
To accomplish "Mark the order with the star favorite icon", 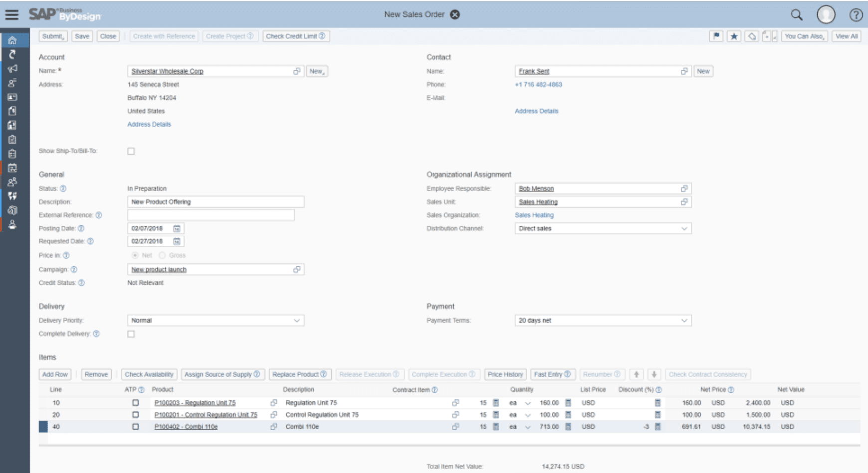I will point(734,36).
